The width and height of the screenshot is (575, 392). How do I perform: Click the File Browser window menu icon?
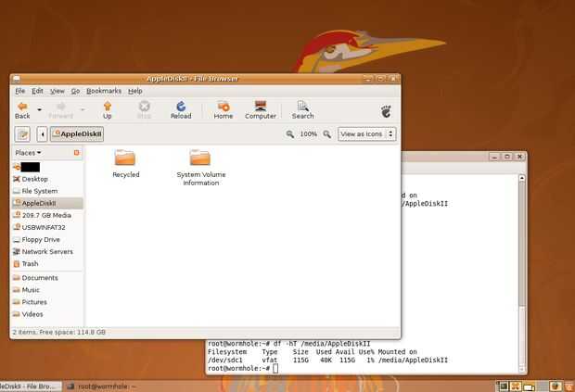(x=16, y=79)
